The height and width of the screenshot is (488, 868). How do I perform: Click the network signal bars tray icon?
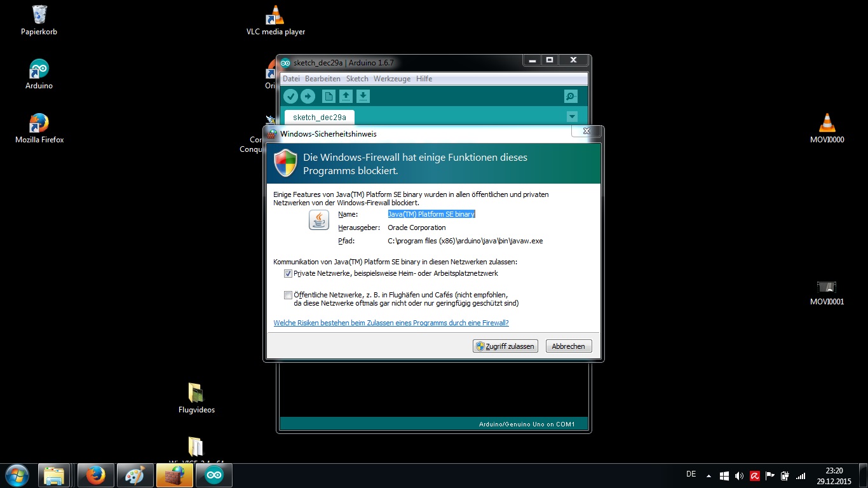801,475
